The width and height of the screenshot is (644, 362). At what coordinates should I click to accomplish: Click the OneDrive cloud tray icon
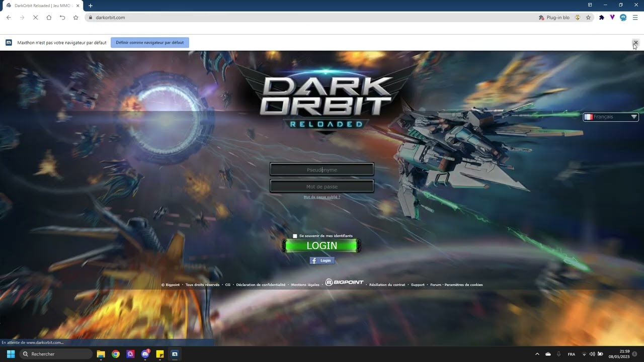pos(548,354)
